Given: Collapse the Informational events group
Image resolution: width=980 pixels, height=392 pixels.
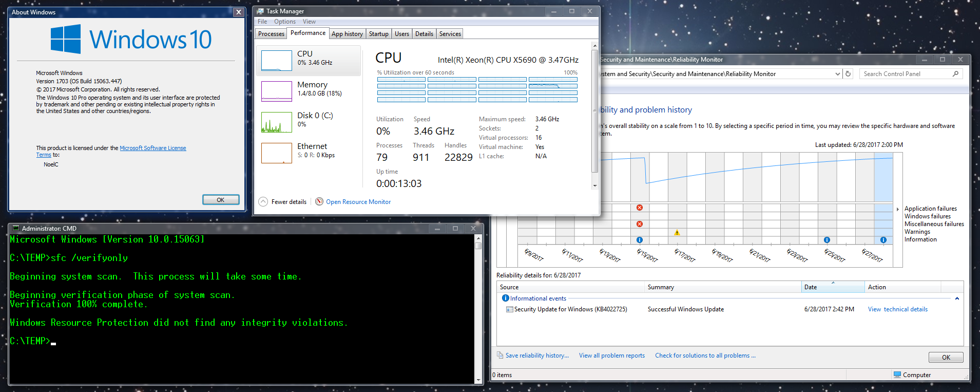Looking at the screenshot, I should 957,298.
